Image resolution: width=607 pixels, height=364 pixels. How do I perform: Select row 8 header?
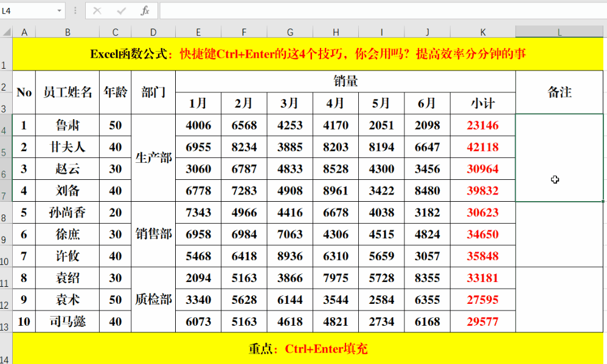click(x=6, y=212)
